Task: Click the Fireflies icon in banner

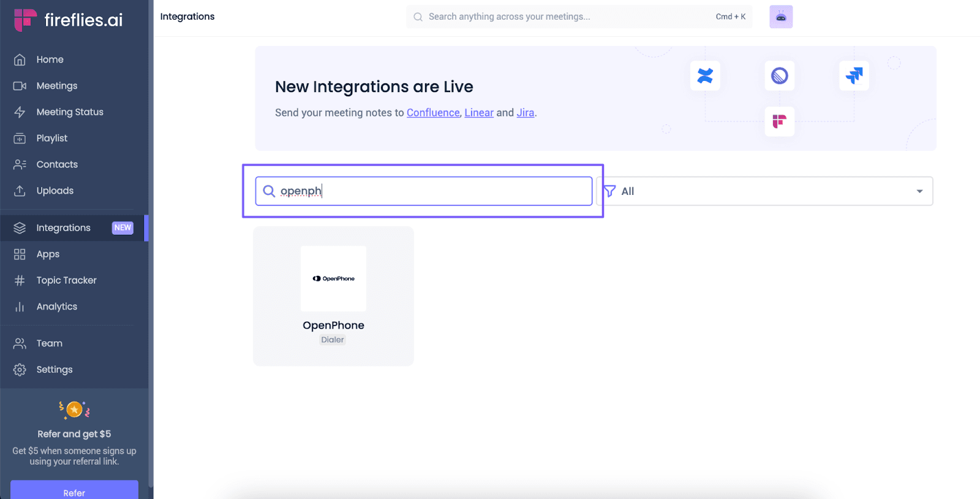Action: tap(780, 121)
